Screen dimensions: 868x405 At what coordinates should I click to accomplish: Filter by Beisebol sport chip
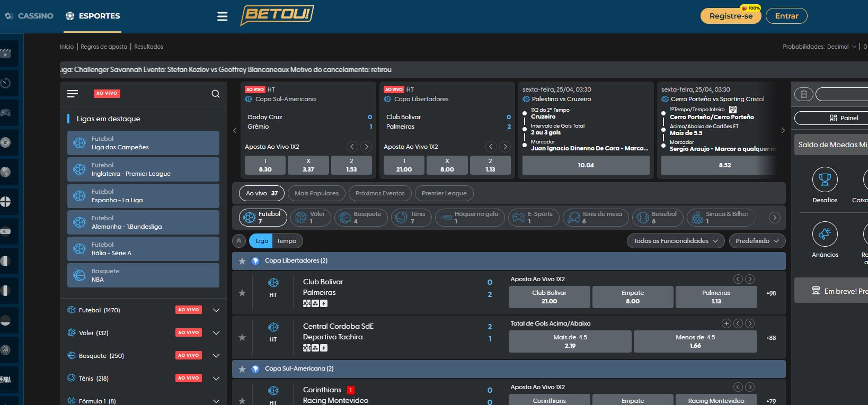658,218
